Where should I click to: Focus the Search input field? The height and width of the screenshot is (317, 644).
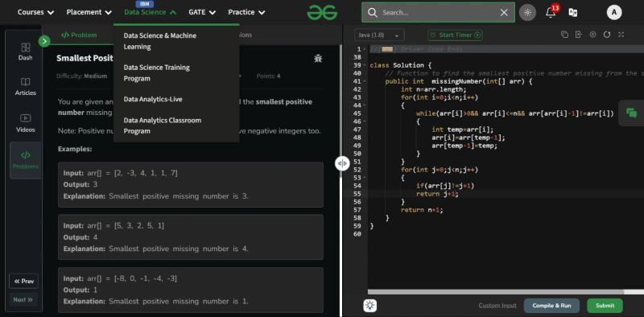pos(437,13)
